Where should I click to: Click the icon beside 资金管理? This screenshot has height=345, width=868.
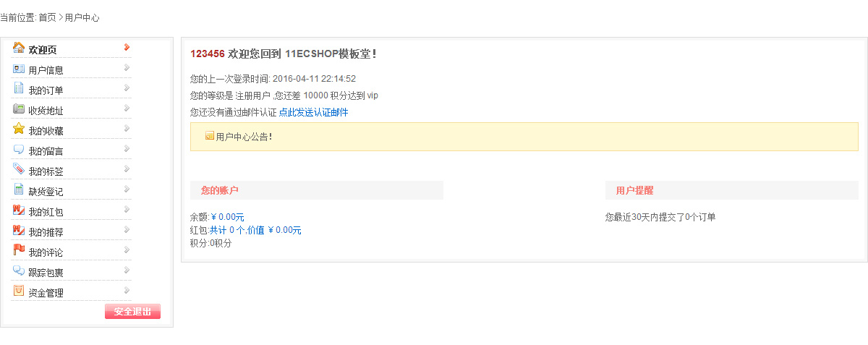(19, 291)
